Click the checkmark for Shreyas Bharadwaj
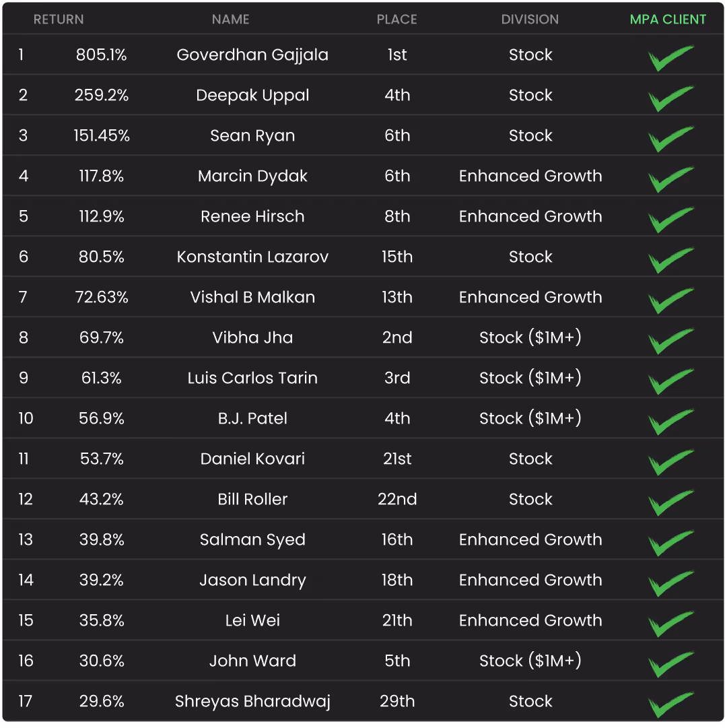 click(x=670, y=704)
